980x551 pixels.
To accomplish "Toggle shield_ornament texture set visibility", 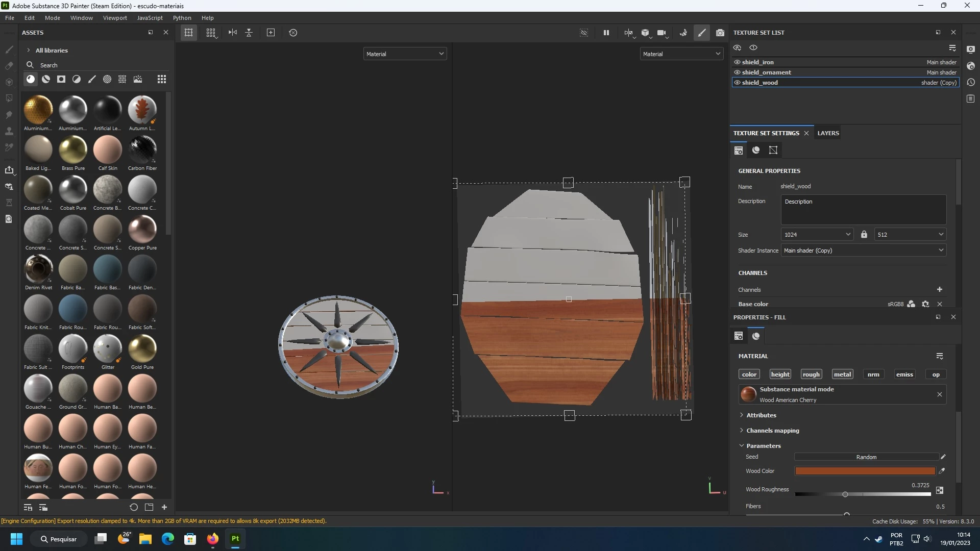I will pos(737,72).
